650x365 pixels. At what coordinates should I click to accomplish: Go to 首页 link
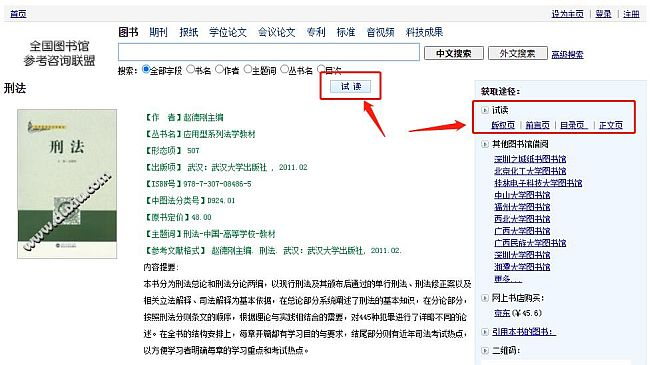(18, 14)
